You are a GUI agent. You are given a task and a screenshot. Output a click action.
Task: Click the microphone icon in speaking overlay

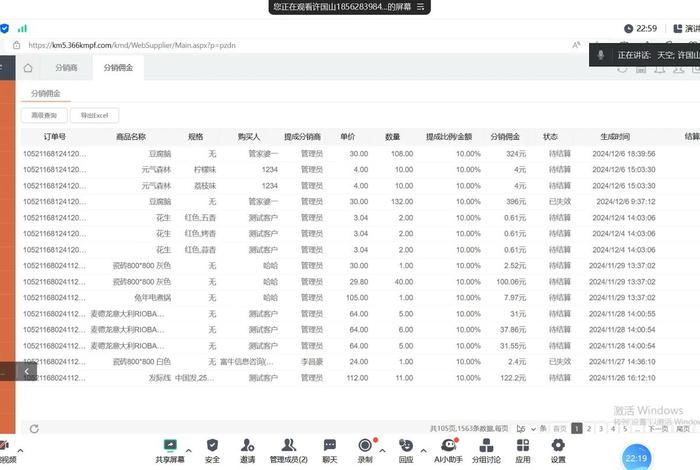[x=601, y=55]
